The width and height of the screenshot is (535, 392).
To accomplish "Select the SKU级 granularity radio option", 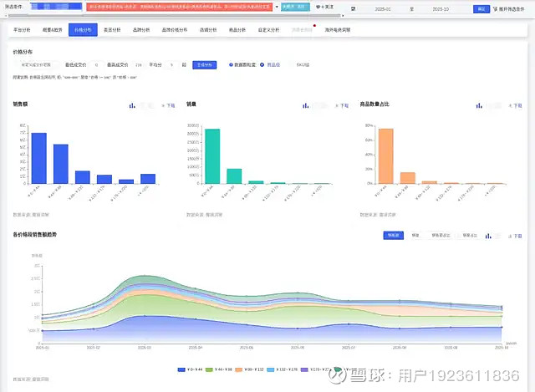I will (x=303, y=65).
